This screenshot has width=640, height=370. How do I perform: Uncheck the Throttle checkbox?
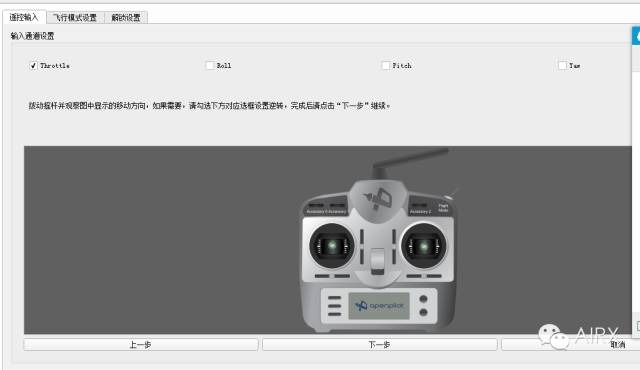[33, 65]
